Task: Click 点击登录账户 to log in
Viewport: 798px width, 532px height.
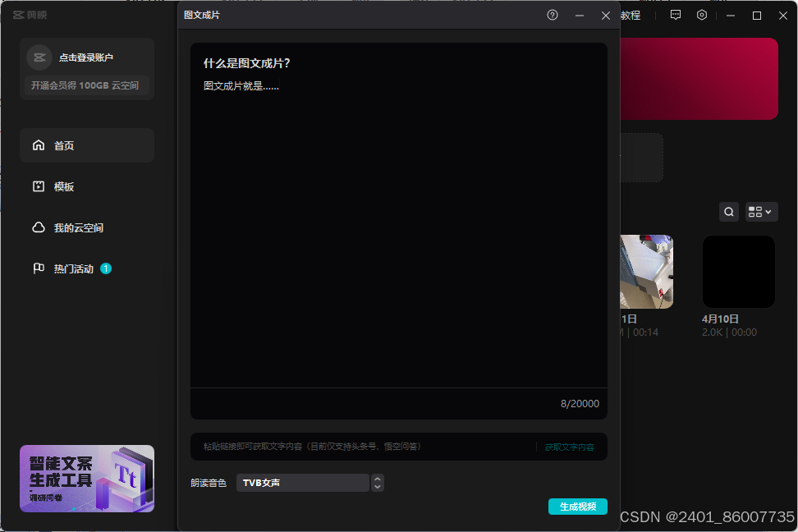Action: click(86, 57)
